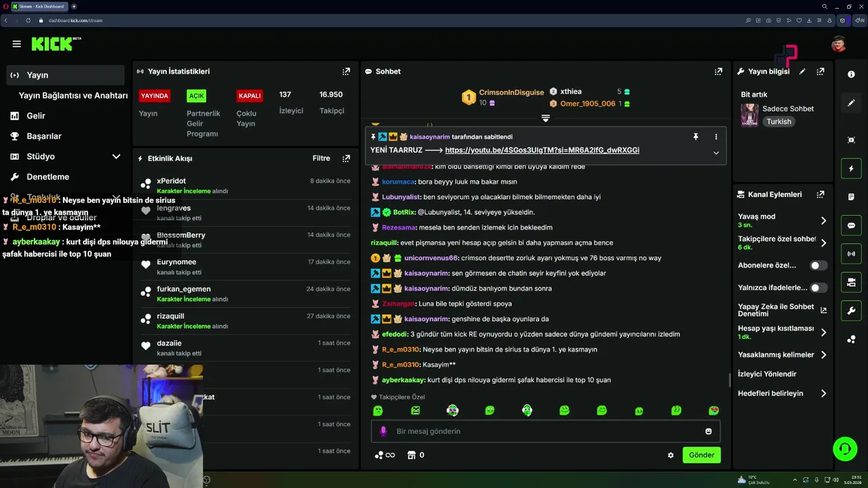Viewport: 868px width, 488px height.
Task: Open Hesap yaşı kısıtlaması chevron
Action: tap(823, 332)
